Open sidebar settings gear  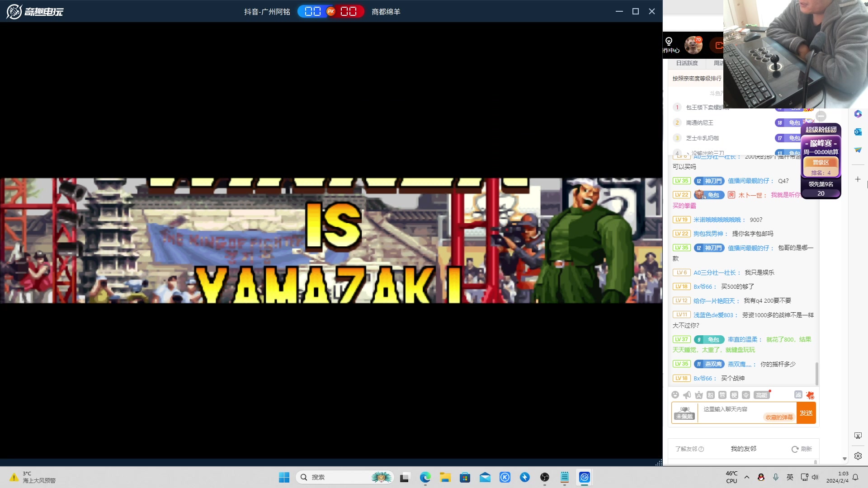coord(858,456)
